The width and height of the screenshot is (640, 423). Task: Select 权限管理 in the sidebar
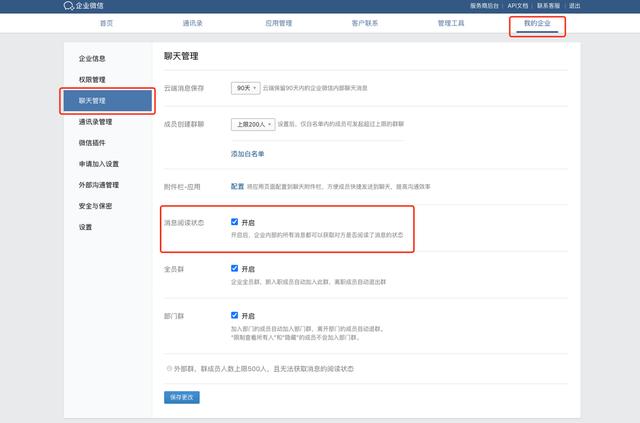pyautogui.click(x=92, y=79)
